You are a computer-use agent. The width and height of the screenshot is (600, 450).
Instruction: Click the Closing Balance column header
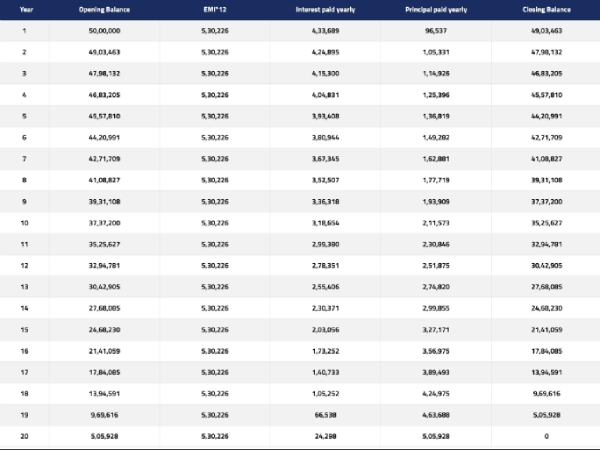point(548,8)
